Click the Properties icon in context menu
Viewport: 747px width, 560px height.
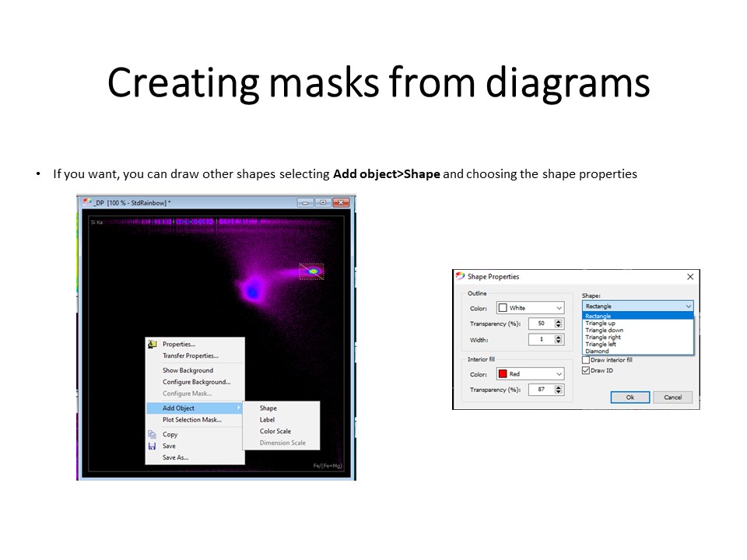point(153,345)
